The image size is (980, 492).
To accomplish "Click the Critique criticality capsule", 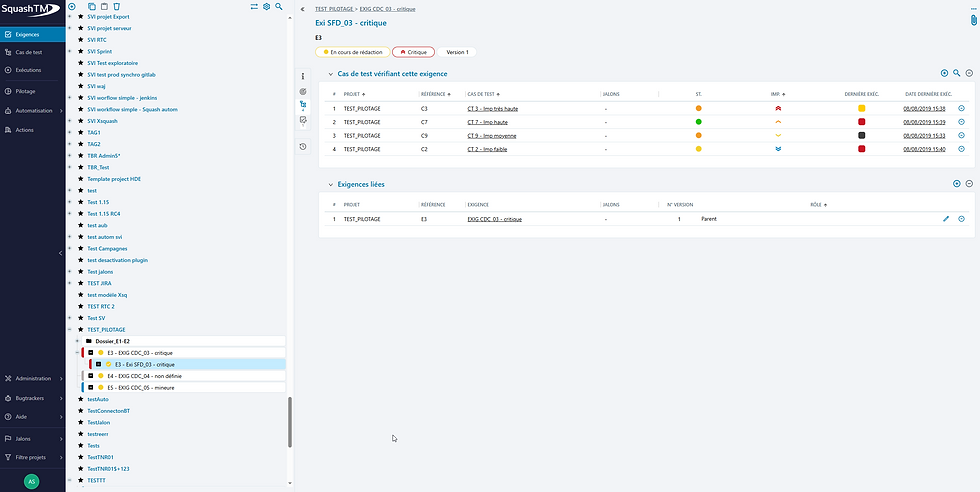I will [x=413, y=52].
